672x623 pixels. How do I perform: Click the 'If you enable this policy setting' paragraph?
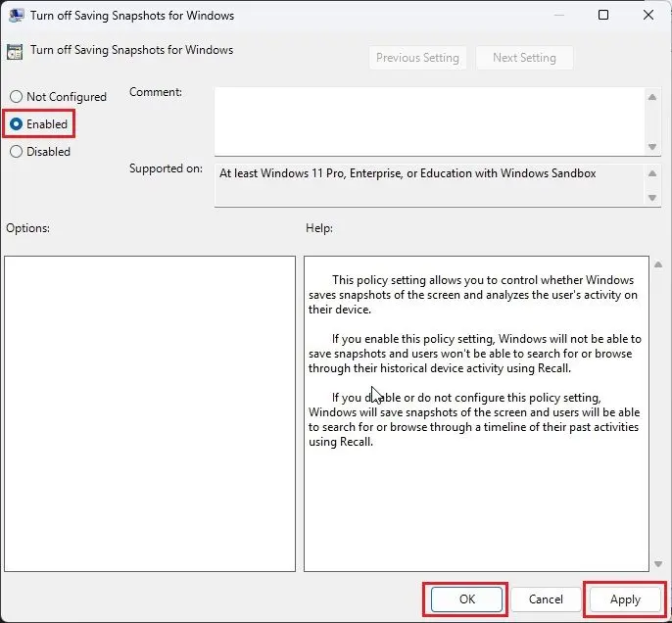click(475, 354)
